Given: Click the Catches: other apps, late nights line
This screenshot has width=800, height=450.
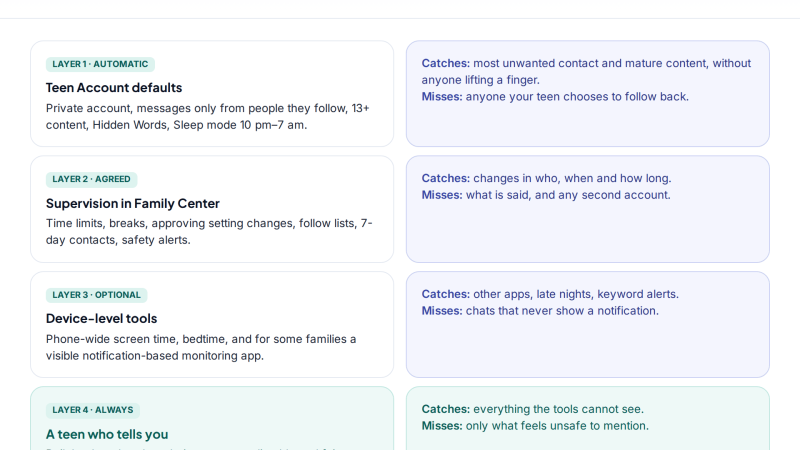Looking at the screenshot, I should tap(550, 294).
